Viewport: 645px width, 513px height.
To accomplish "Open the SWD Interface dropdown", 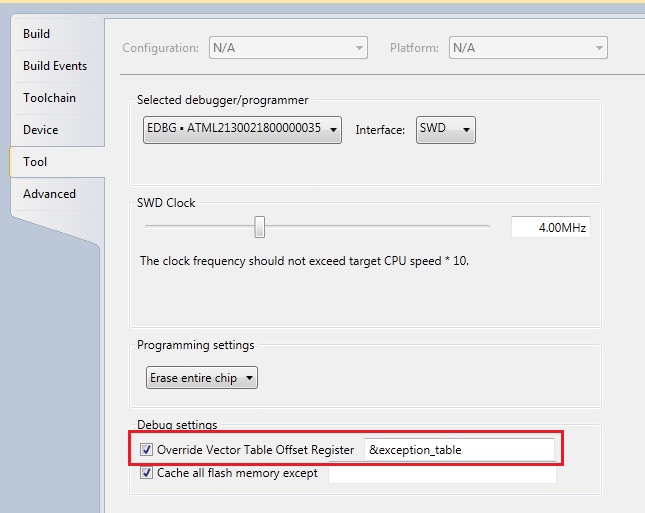I will 446,130.
